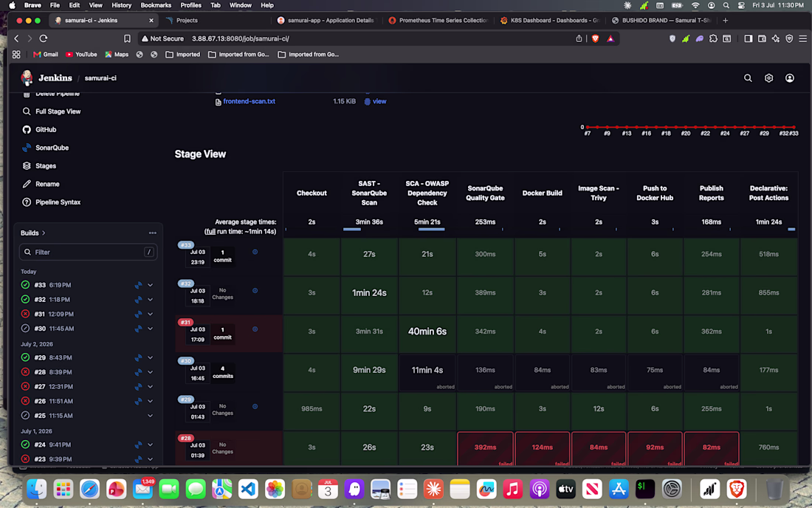This screenshot has width=812, height=508.
Task: Expand the Builds heading chevron
Action: [44, 233]
